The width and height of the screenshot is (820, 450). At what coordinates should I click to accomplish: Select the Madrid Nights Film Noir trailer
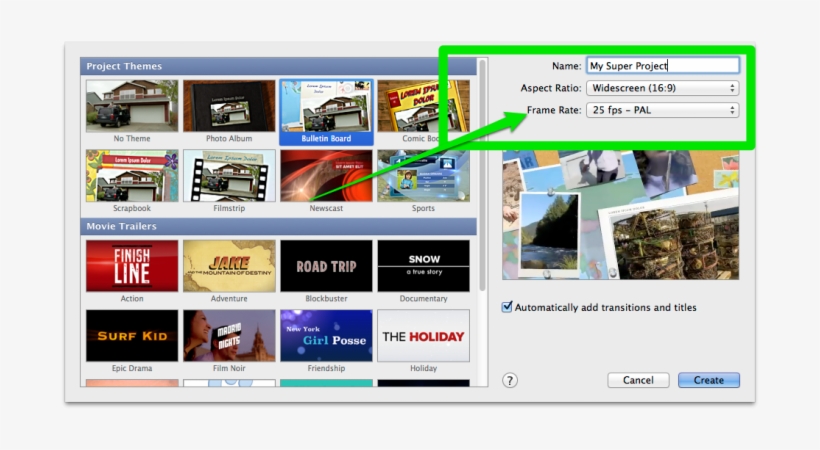coord(229,335)
